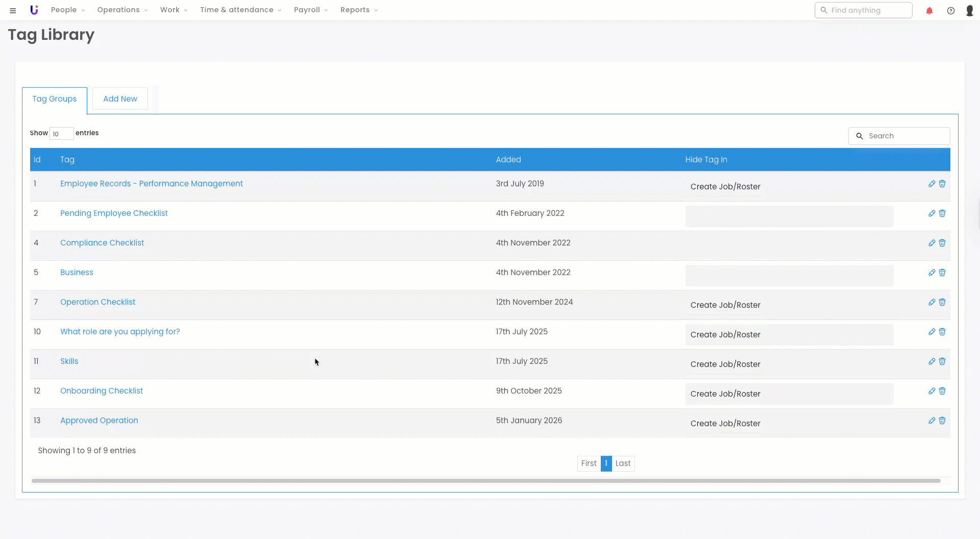Viewport: 980px width, 539px height.
Task: Open the user profile avatar icon
Action: click(969, 11)
